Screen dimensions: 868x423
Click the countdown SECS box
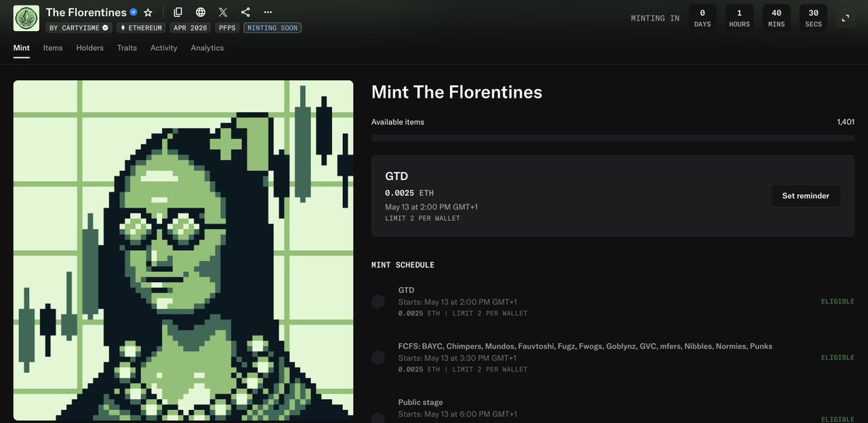814,18
